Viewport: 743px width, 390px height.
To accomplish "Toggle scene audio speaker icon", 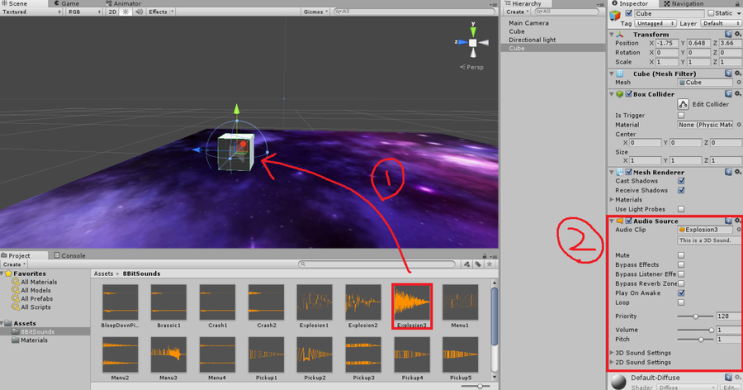I will pos(139,11).
